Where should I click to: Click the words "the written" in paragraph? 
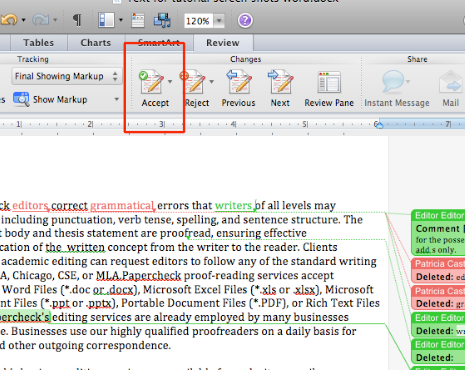coord(75,247)
